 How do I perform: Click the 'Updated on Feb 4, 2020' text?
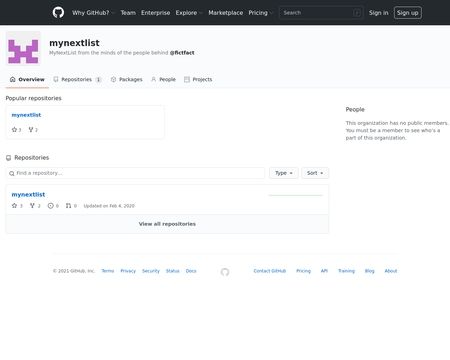click(x=109, y=206)
